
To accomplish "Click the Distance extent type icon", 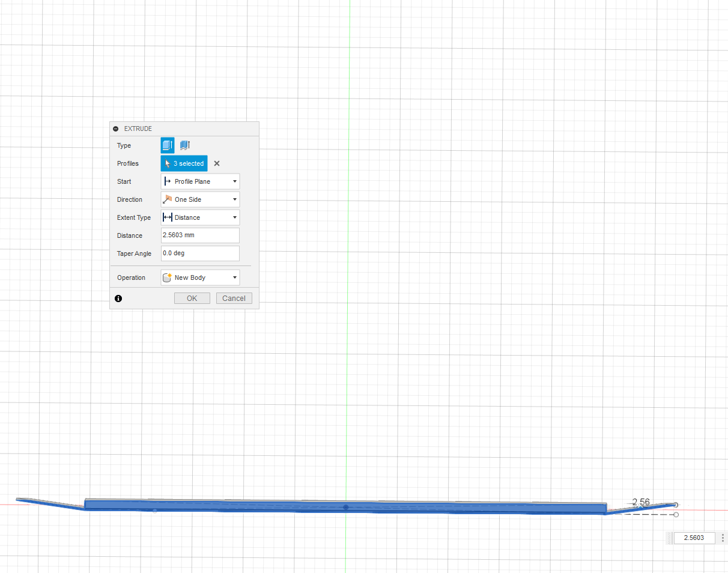I will click(x=168, y=217).
